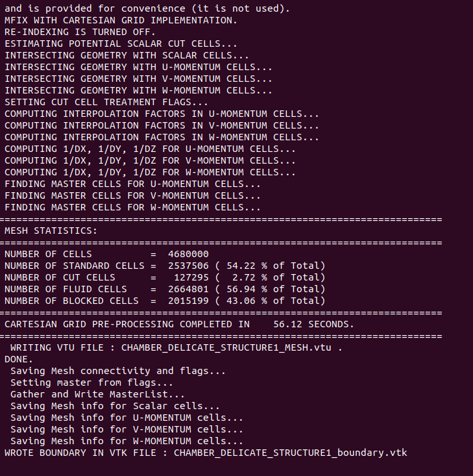Click the vtu mesh filename CHAMBER_DELICATE_STRUCTURE1_MESH.vtu
The height and width of the screenshot is (476, 473).
[228, 347]
